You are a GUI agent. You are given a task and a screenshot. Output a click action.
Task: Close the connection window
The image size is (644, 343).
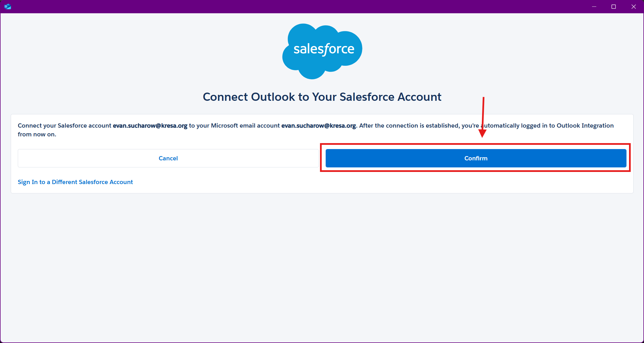tap(634, 6)
